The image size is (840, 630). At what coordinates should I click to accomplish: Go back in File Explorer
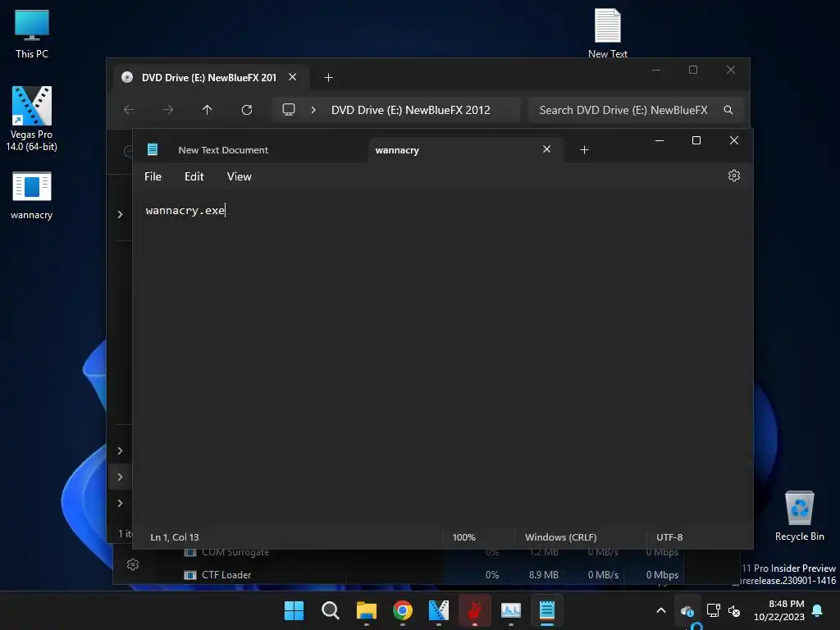click(x=129, y=110)
